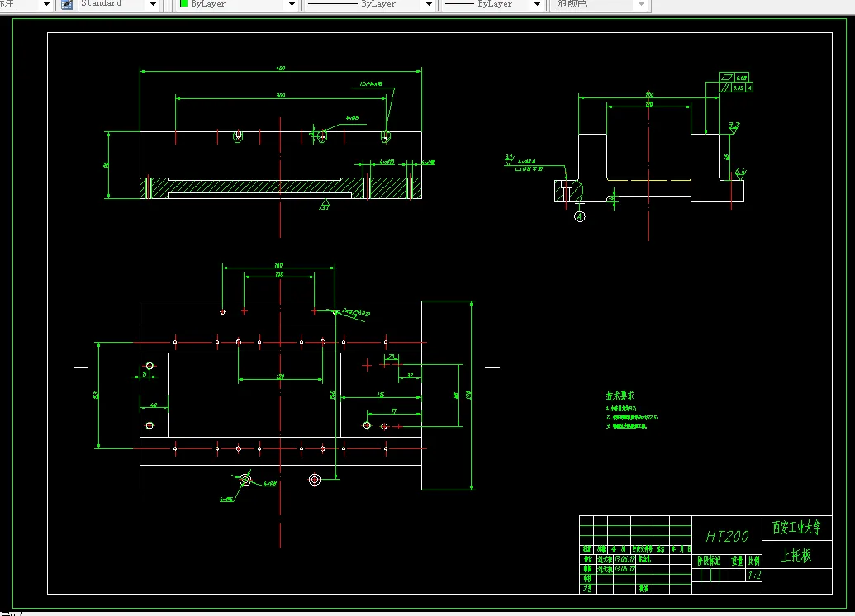Select the 400 overall width dimension

tap(280, 69)
